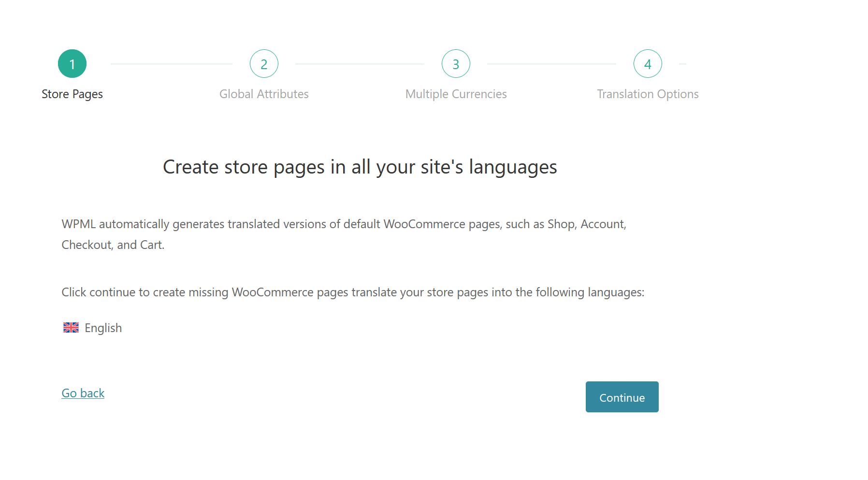Select the Store Pages step label
This screenshot has height=480, width=868.
pos(72,94)
